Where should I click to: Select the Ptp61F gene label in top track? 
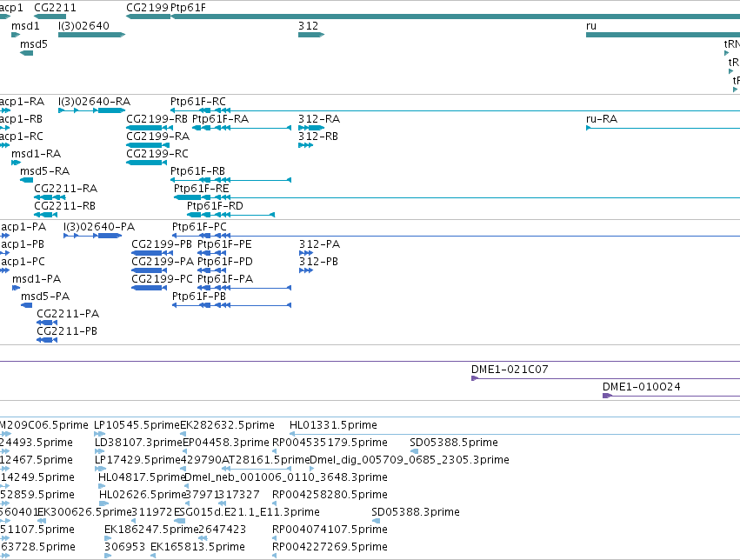click(x=188, y=8)
